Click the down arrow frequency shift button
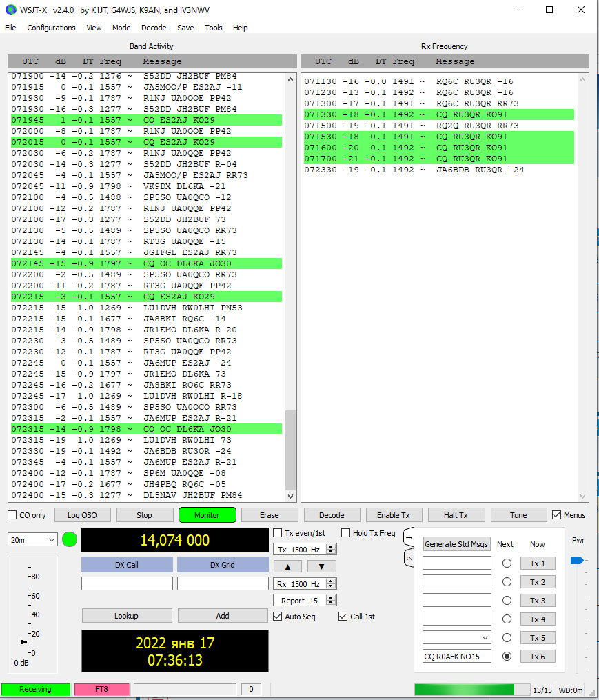 pyautogui.click(x=321, y=566)
